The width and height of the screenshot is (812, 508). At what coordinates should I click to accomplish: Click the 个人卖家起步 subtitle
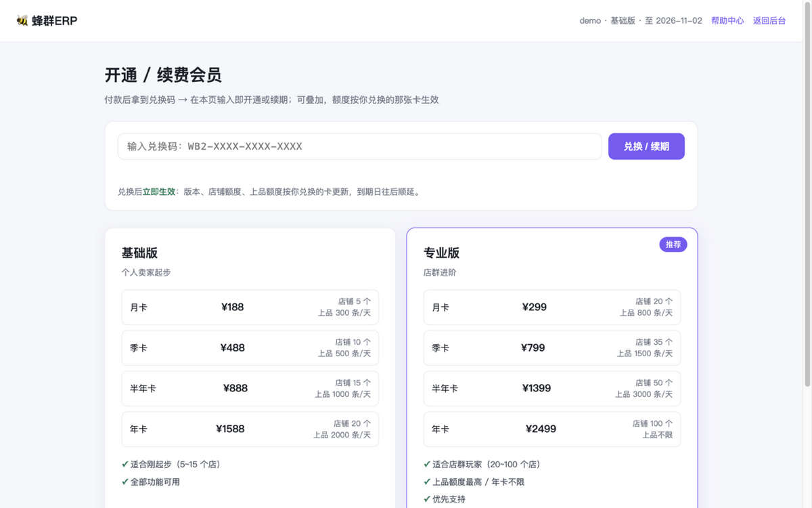[x=146, y=272]
